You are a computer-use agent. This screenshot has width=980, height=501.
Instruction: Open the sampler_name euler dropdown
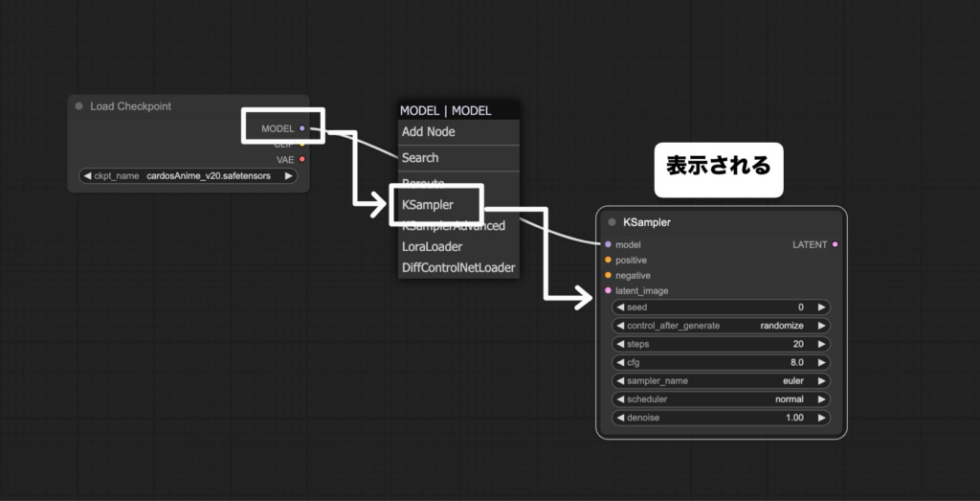click(x=721, y=381)
